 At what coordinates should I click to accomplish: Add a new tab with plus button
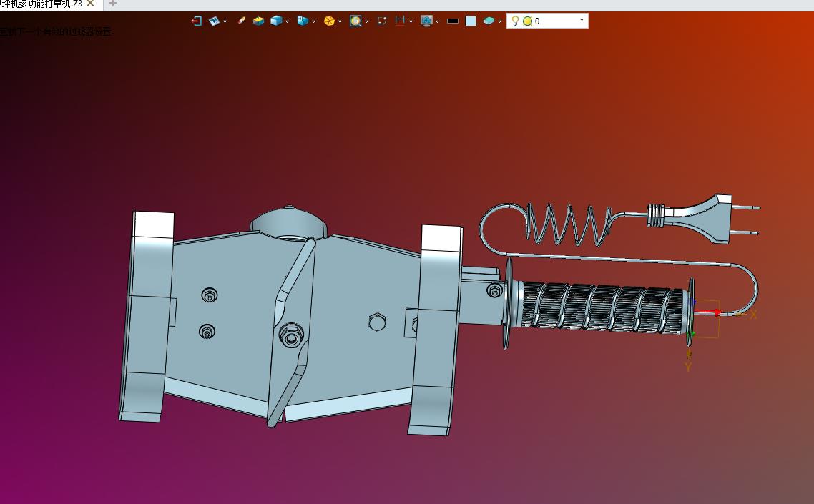click(x=112, y=4)
